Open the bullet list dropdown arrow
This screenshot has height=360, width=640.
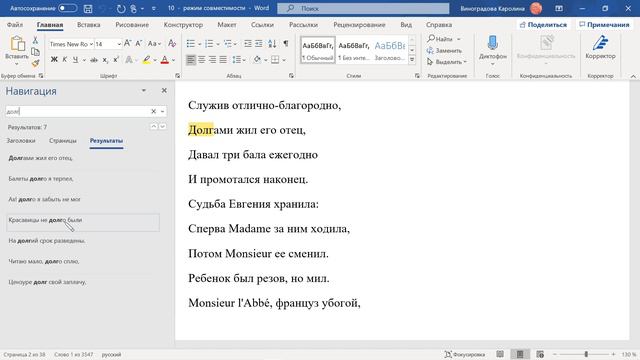[x=200, y=44]
